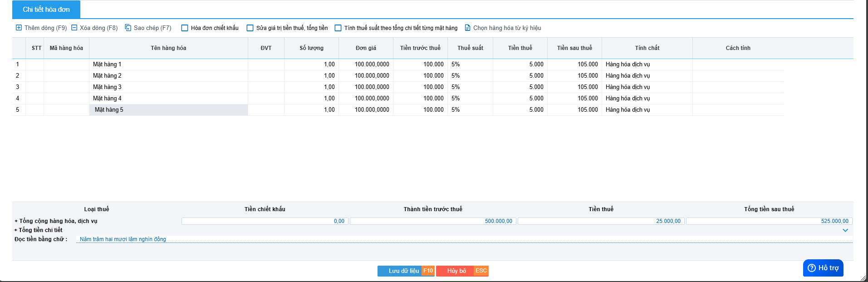Open Thuế suất dropdown for Mặt hàng 5
The height and width of the screenshot is (282, 868).
tap(470, 110)
